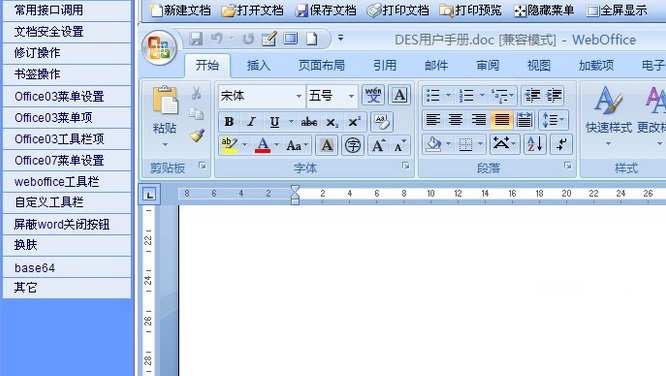Click the 打印预览 button
Image resolution: width=666 pixels, height=376 pixels.
[471, 10]
